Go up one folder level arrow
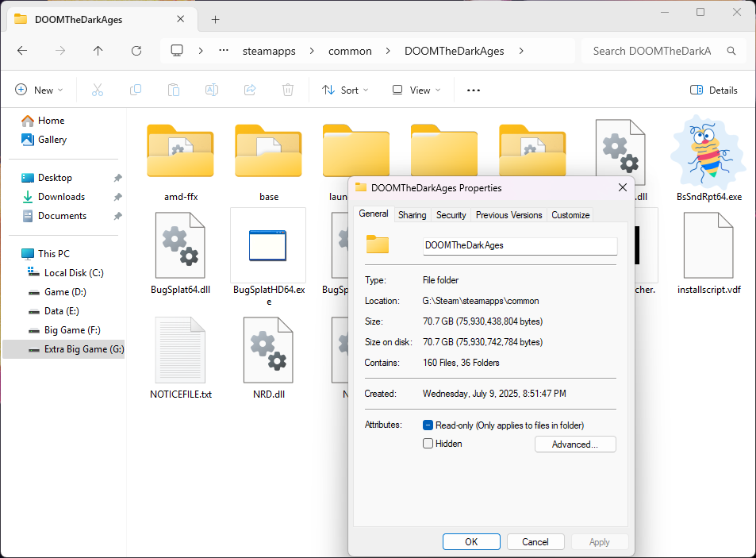The image size is (756, 558). [x=98, y=51]
